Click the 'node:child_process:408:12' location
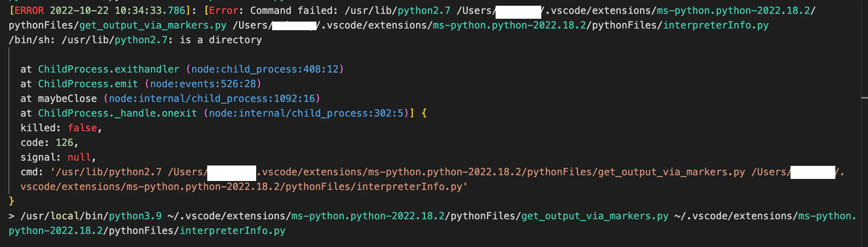This screenshot has height=247, width=868. point(265,69)
